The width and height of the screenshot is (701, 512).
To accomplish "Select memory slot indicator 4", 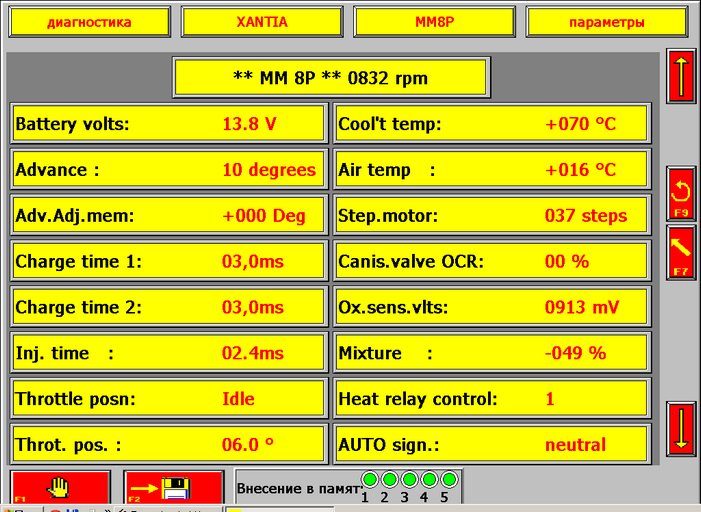I will click(x=429, y=480).
